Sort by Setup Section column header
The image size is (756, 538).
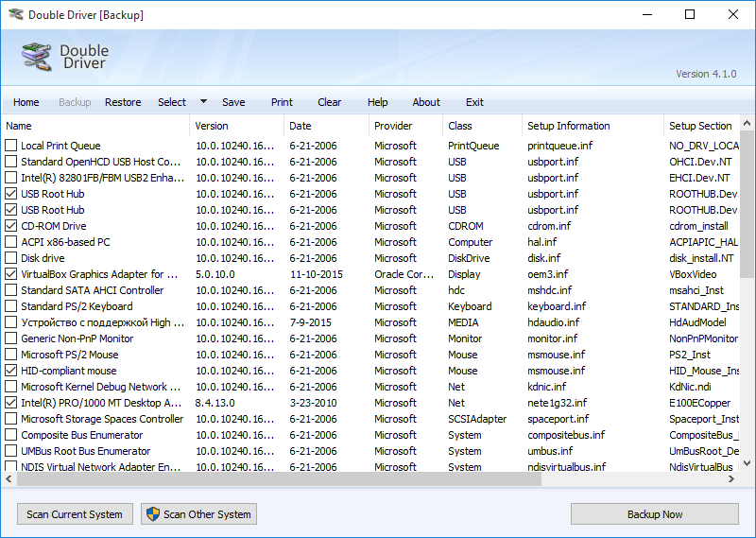tap(701, 126)
